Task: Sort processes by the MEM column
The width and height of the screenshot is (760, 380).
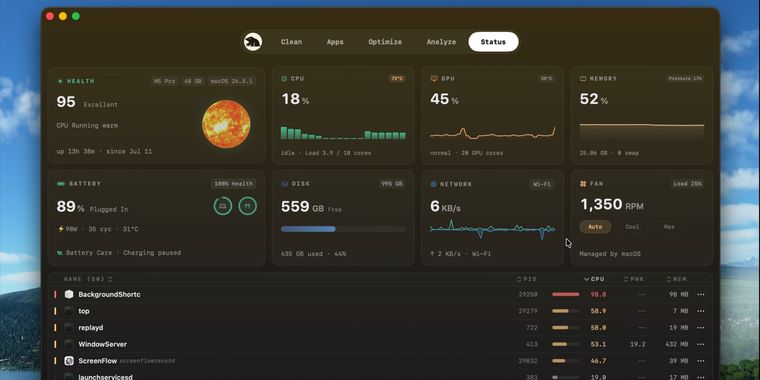Action: point(677,279)
